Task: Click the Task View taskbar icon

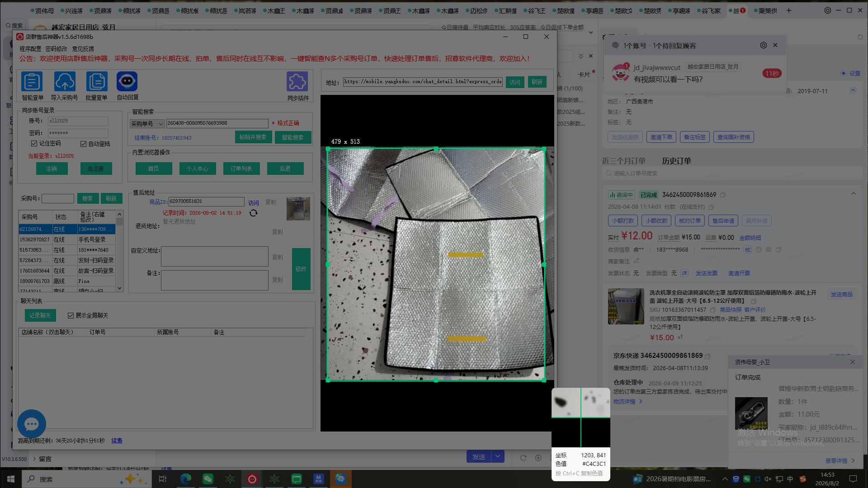Action: pos(163,479)
